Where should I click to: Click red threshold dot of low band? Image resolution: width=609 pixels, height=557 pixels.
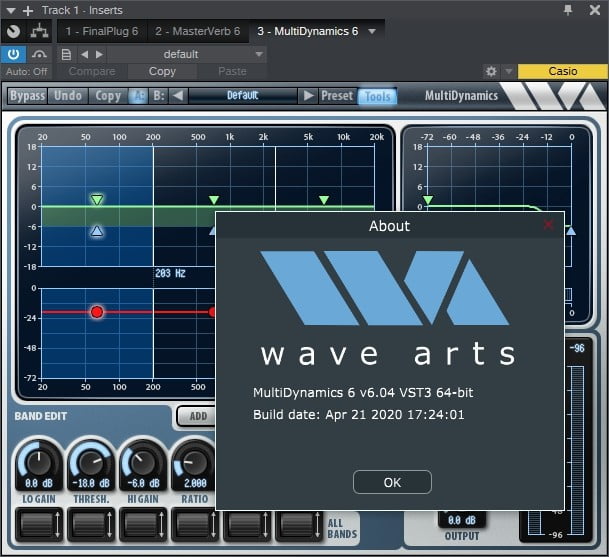[x=97, y=312]
